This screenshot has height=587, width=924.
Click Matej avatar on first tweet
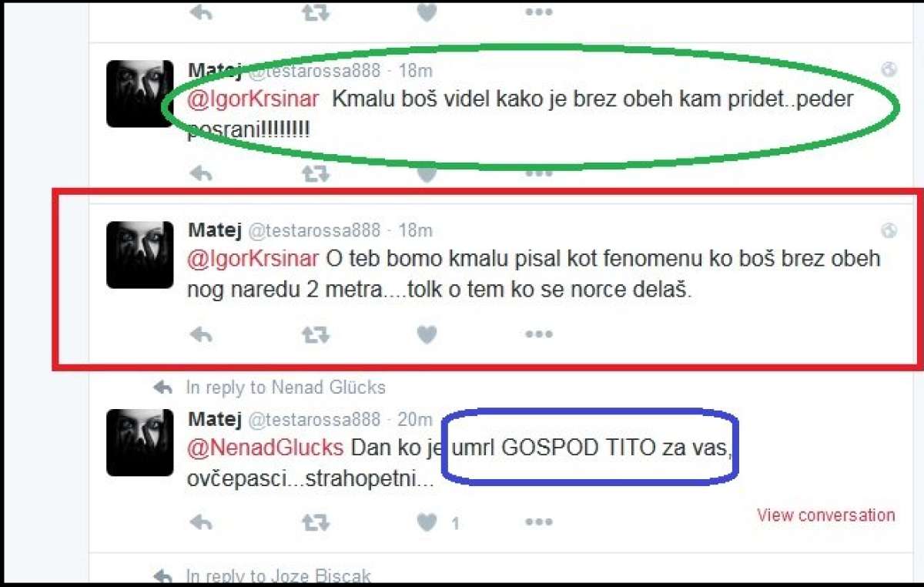(139, 93)
